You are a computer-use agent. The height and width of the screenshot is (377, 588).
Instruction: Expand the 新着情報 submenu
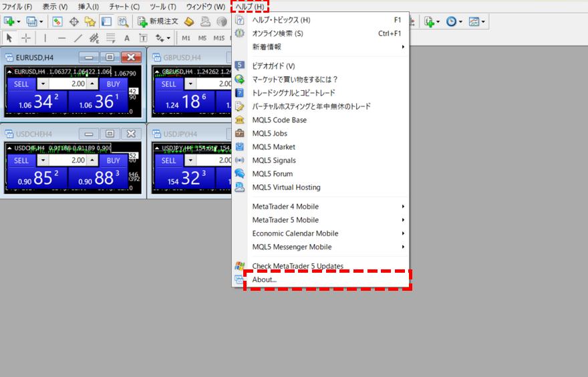(321, 47)
